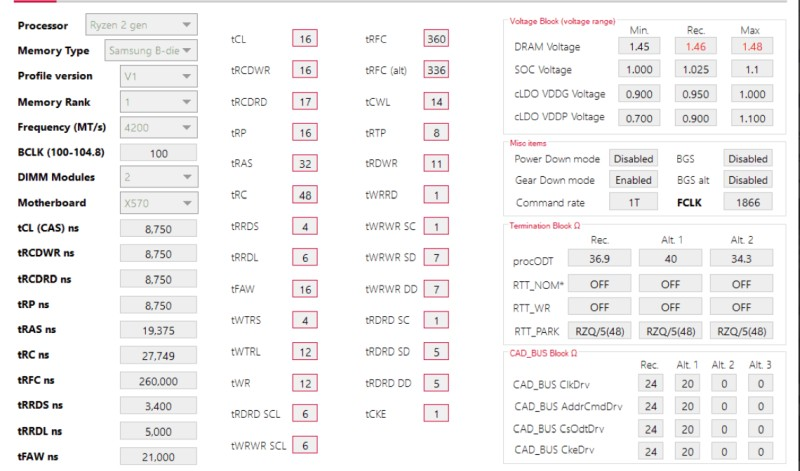The image size is (800, 471).
Task: Select the recommended procODT value 36.9
Action: [x=600, y=260]
